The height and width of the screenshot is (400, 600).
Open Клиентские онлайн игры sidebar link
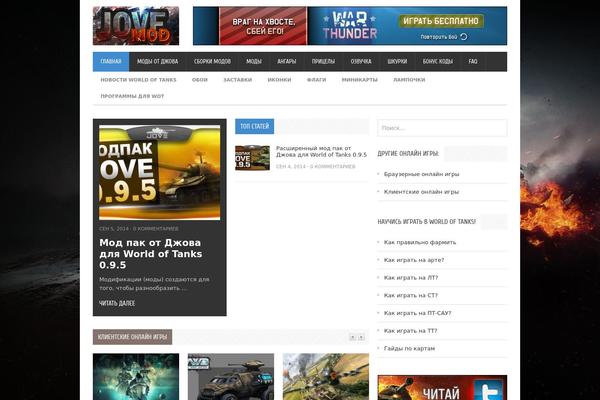421,192
